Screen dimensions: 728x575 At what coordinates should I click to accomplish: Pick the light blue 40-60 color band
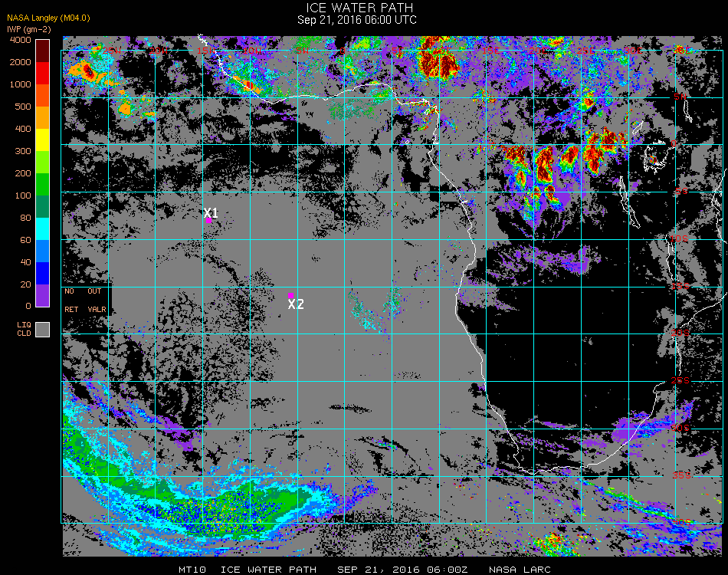[43, 251]
